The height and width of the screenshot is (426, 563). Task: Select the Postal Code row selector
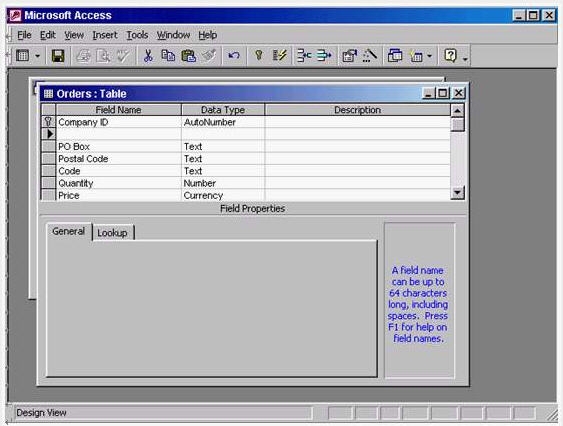point(48,159)
